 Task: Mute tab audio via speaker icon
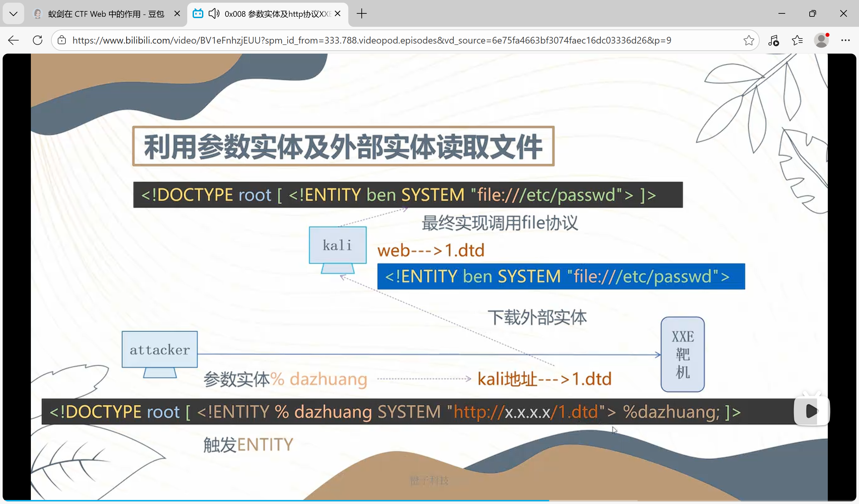tap(213, 14)
